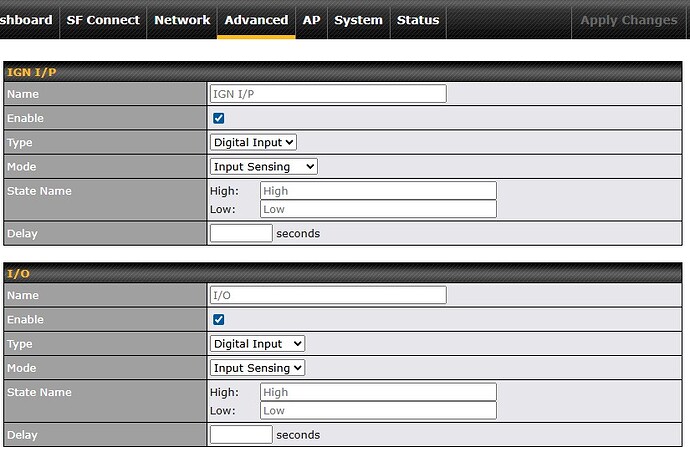690x452 pixels.
Task: Go to the AP tab
Action: (311, 20)
